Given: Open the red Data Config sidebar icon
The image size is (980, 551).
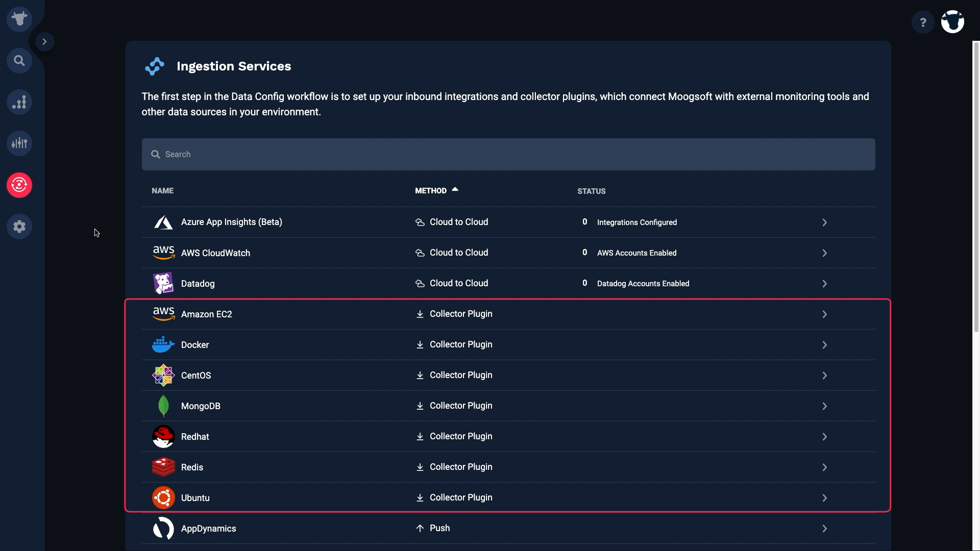Looking at the screenshot, I should [x=19, y=185].
